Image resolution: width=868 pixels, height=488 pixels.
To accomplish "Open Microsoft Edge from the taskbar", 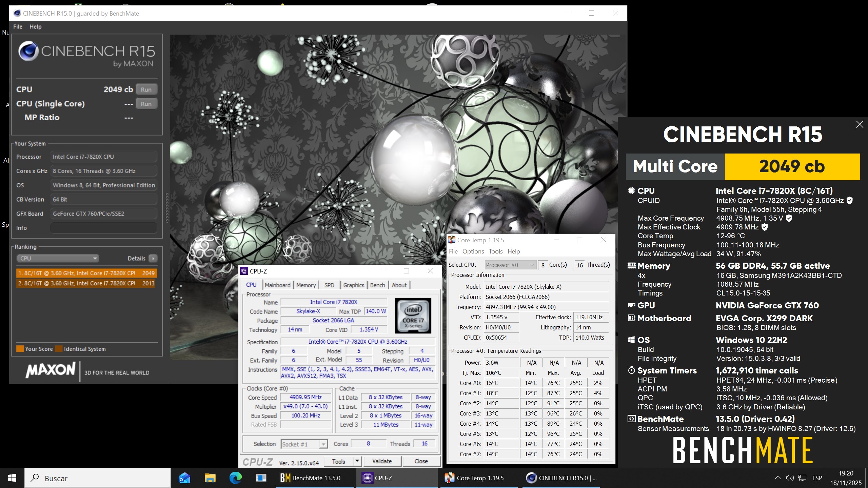I will coord(235,478).
